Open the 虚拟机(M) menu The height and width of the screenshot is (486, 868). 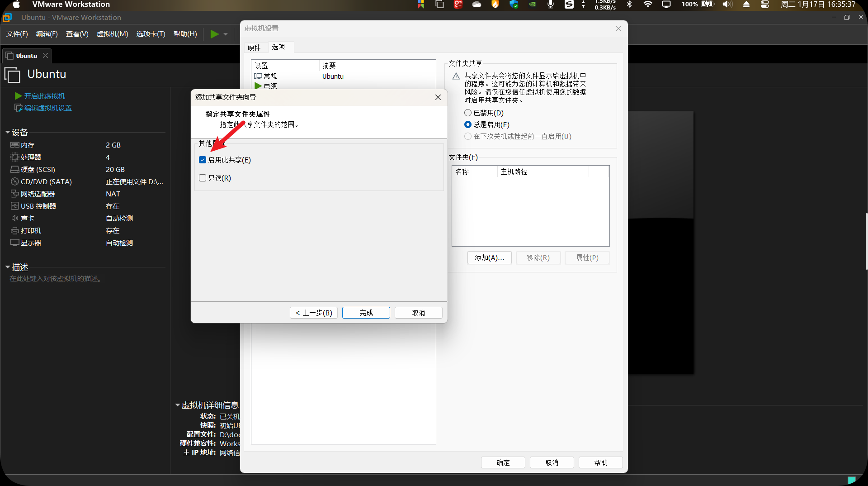[113, 34]
